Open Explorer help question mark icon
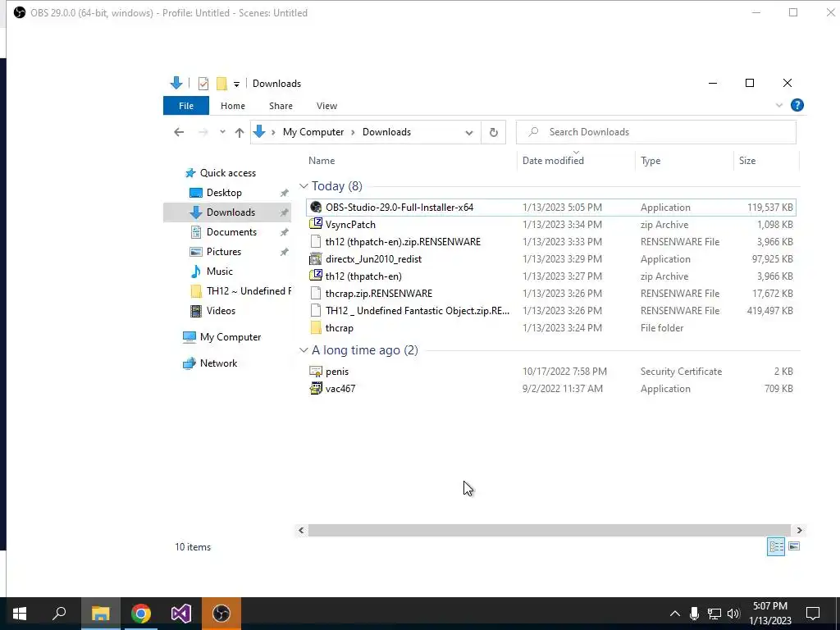840x630 pixels. pyautogui.click(x=797, y=105)
